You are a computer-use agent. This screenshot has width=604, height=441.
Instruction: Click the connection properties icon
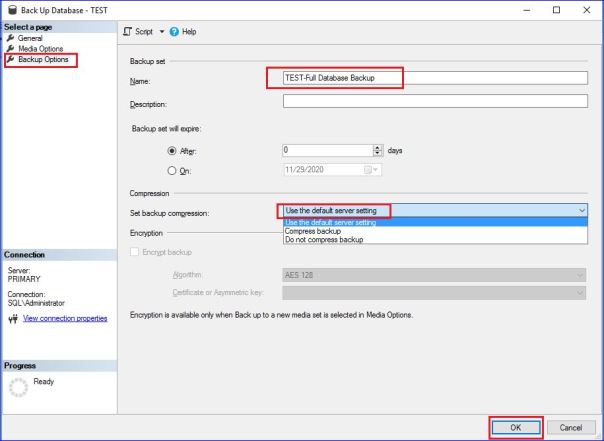[12, 319]
